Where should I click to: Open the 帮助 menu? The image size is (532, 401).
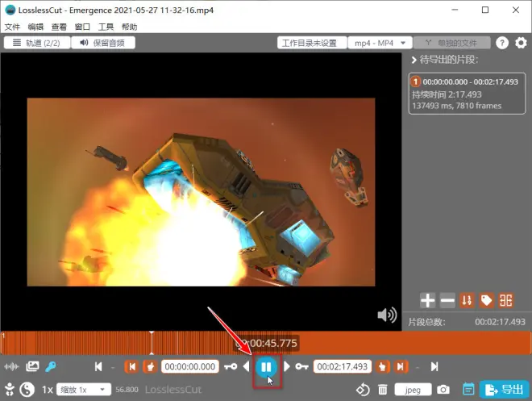tap(129, 27)
